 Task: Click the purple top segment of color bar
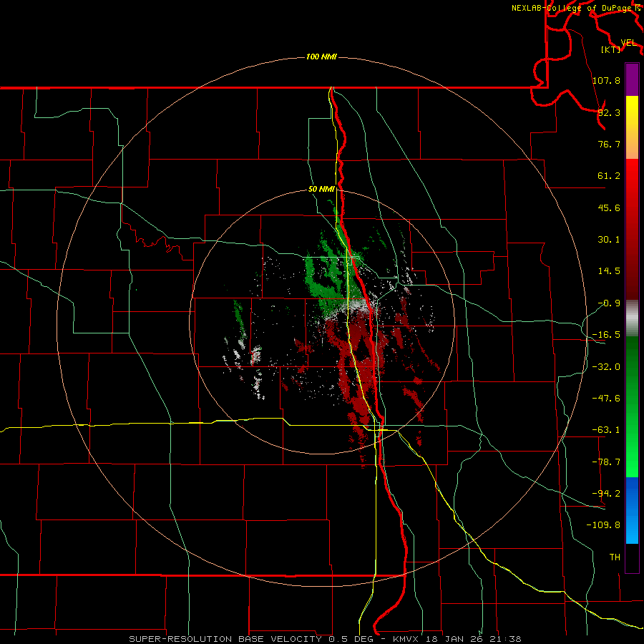tap(632, 80)
